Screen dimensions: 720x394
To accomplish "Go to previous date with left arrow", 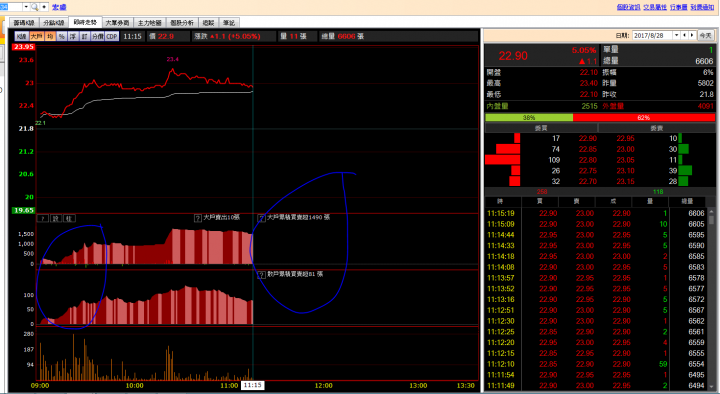I will [x=684, y=35].
